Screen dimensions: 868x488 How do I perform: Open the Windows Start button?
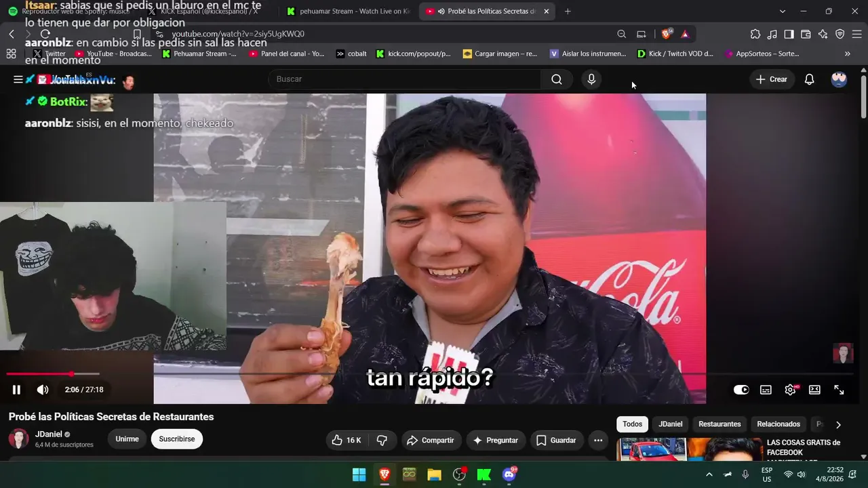coord(359,474)
